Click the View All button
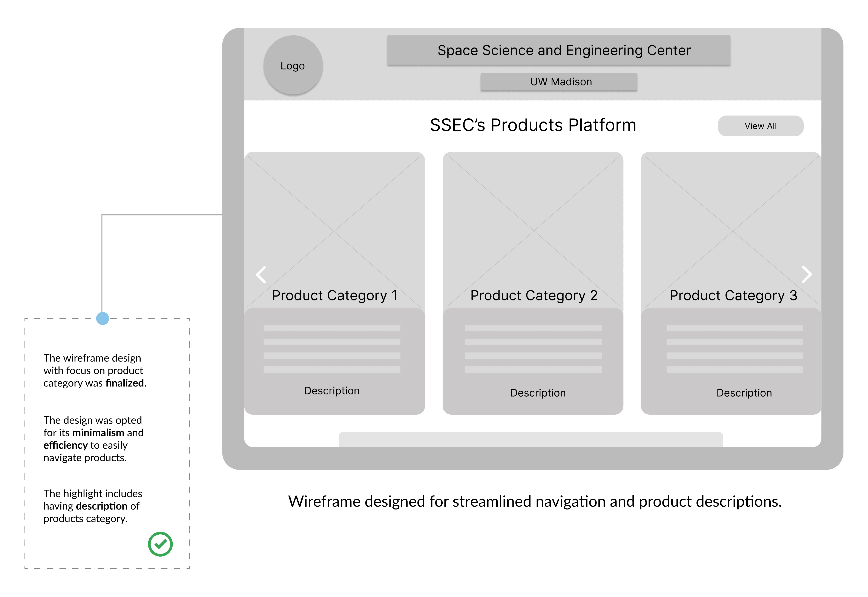This screenshot has width=868, height=597. tap(760, 126)
